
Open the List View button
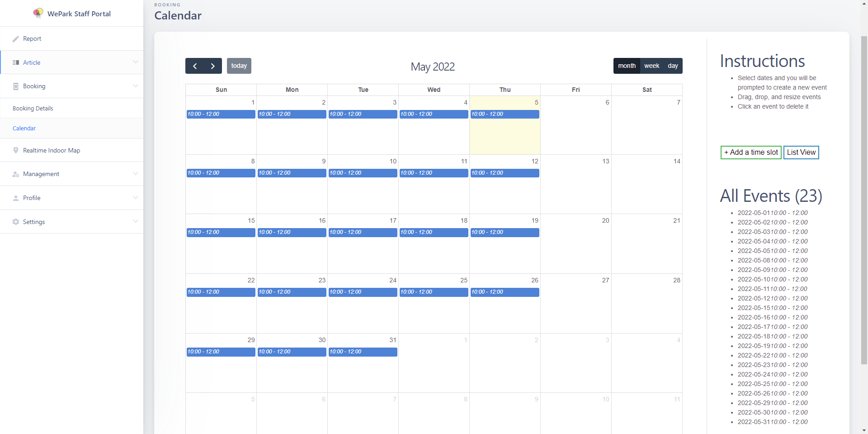801,153
